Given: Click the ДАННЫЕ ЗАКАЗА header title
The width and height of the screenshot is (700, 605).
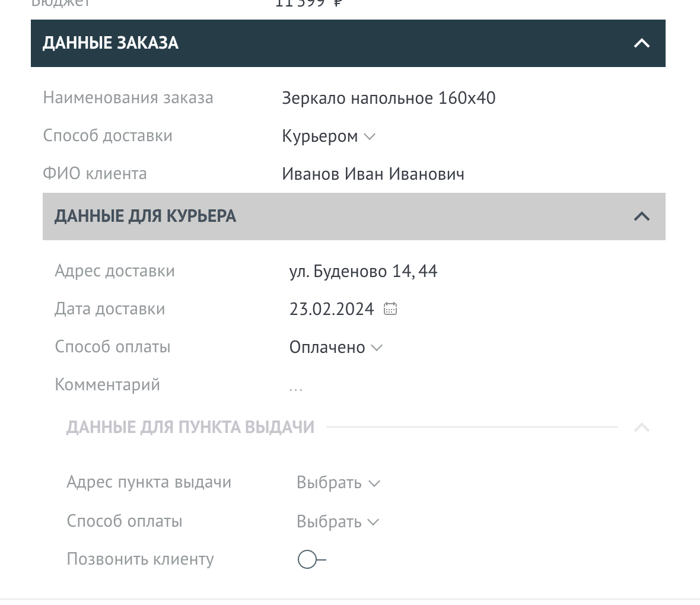Looking at the screenshot, I should [x=110, y=43].
